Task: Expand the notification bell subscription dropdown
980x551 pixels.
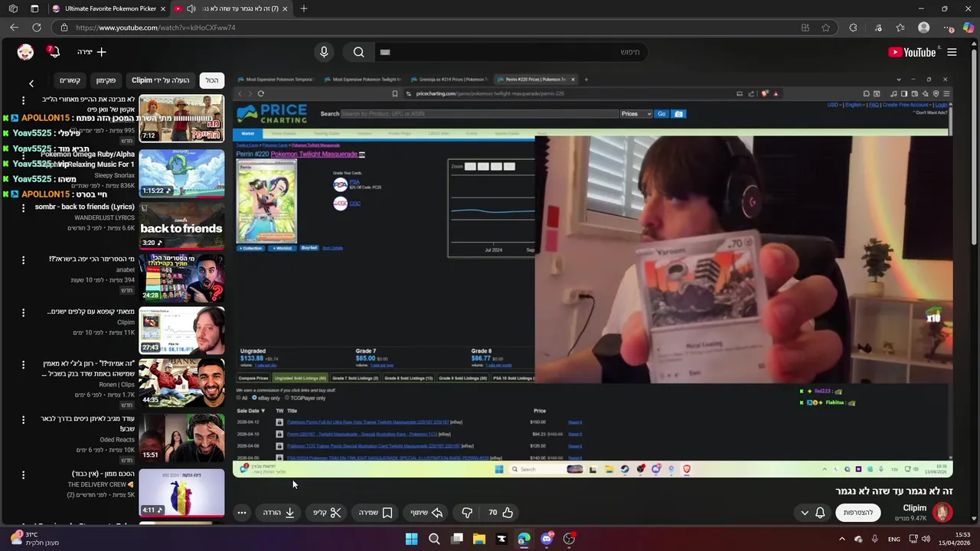Action: (812, 513)
